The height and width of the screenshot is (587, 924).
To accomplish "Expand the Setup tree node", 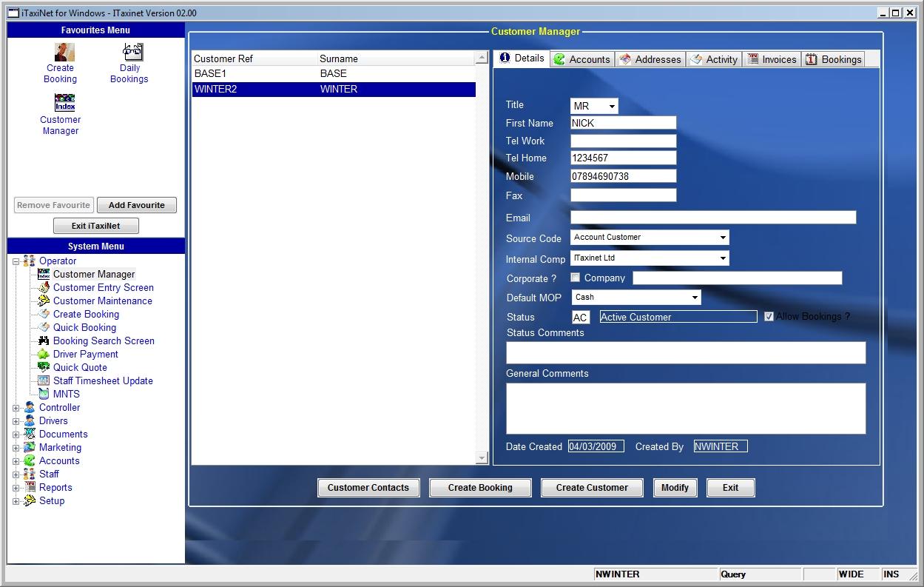I will (16, 501).
